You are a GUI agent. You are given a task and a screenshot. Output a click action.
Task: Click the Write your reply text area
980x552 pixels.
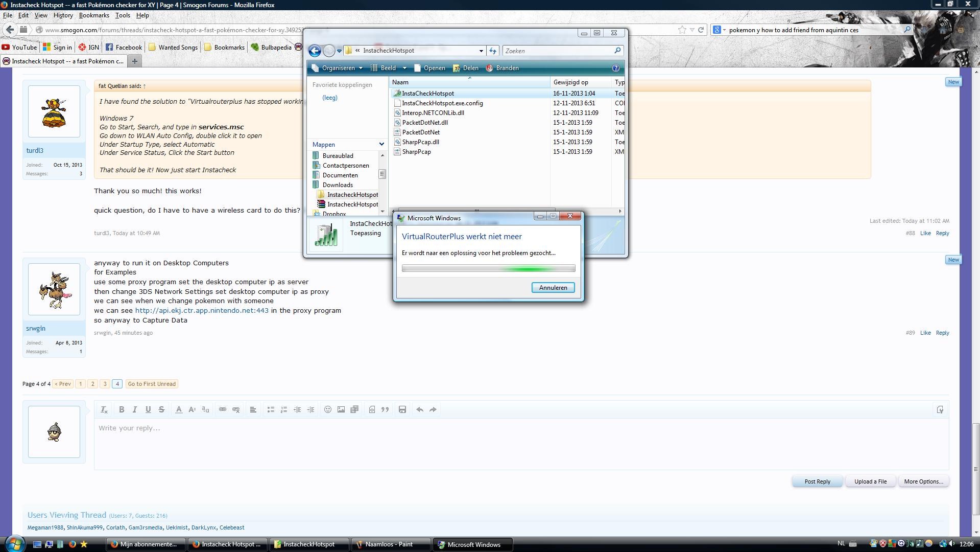(521, 444)
